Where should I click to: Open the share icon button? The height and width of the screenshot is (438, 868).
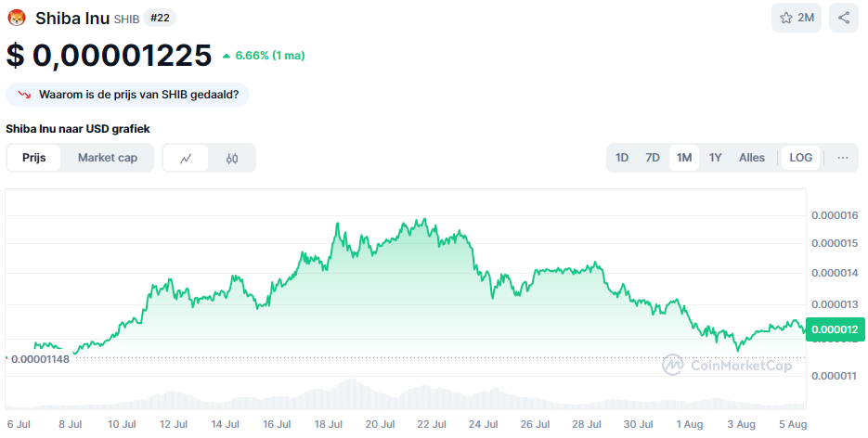pos(843,18)
